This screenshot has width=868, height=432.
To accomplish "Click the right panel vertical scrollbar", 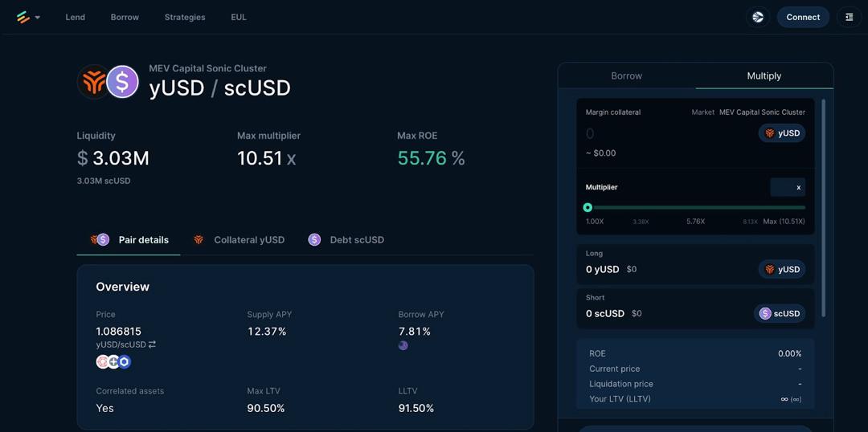I will click(824, 207).
